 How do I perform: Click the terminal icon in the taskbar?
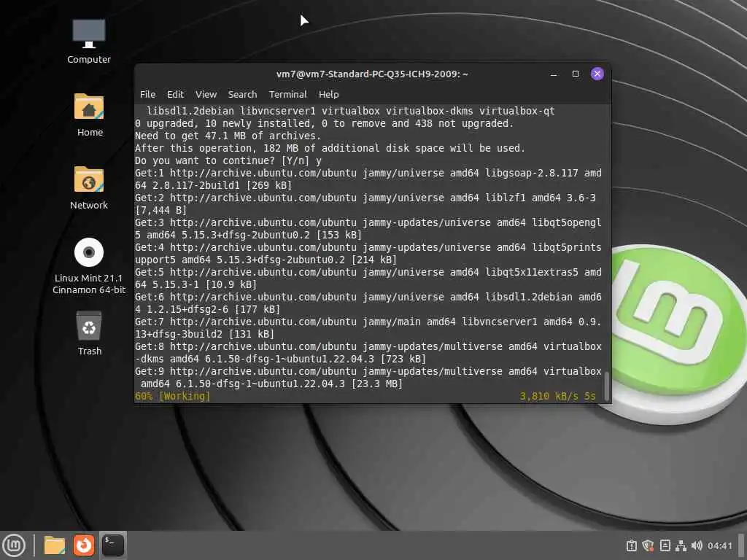(x=113, y=545)
